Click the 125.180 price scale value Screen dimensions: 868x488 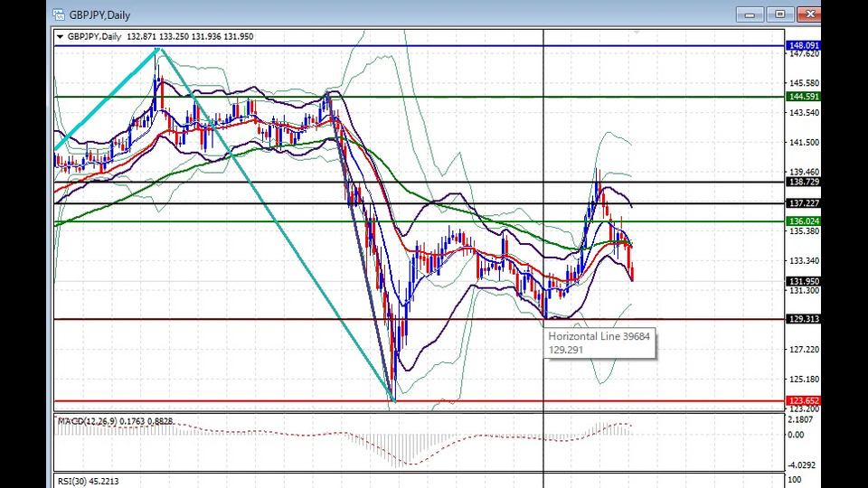tap(805, 380)
